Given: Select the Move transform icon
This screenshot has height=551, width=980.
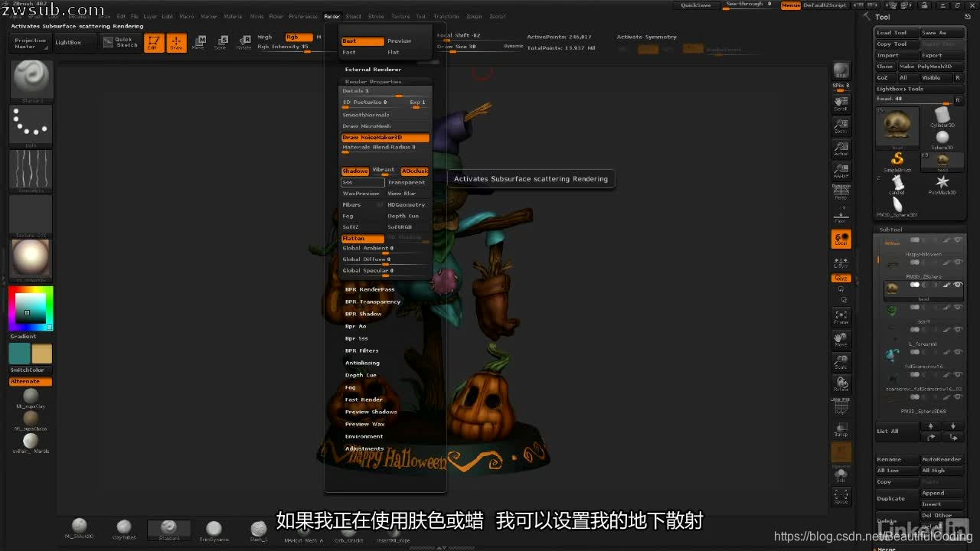Looking at the screenshot, I should pyautogui.click(x=199, y=43).
